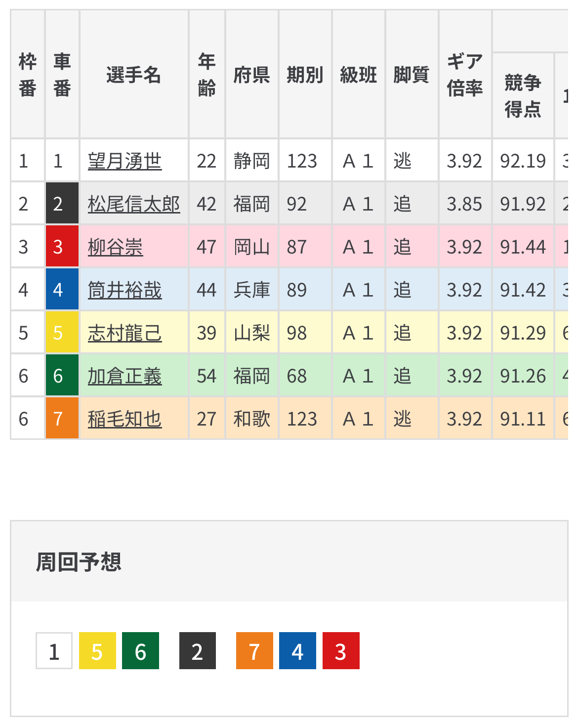578x728 pixels.
Task: Click white number 1 box in 周回予想
Action: [x=54, y=651]
